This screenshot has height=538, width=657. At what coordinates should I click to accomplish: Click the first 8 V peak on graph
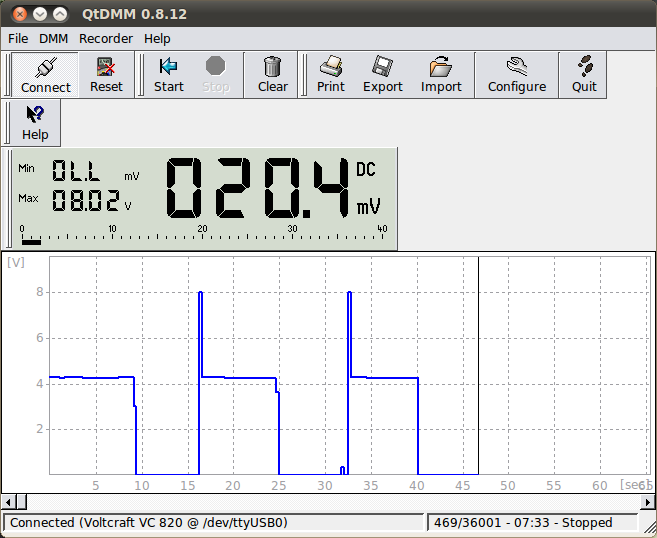200,292
